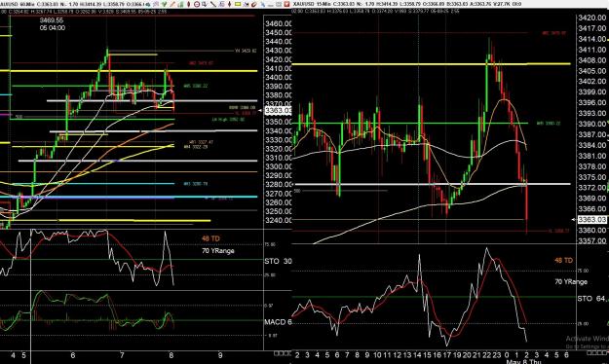Click the 3420.00 label on 15-min price axis
The width and height of the screenshot is (609, 364).
(592, 18)
